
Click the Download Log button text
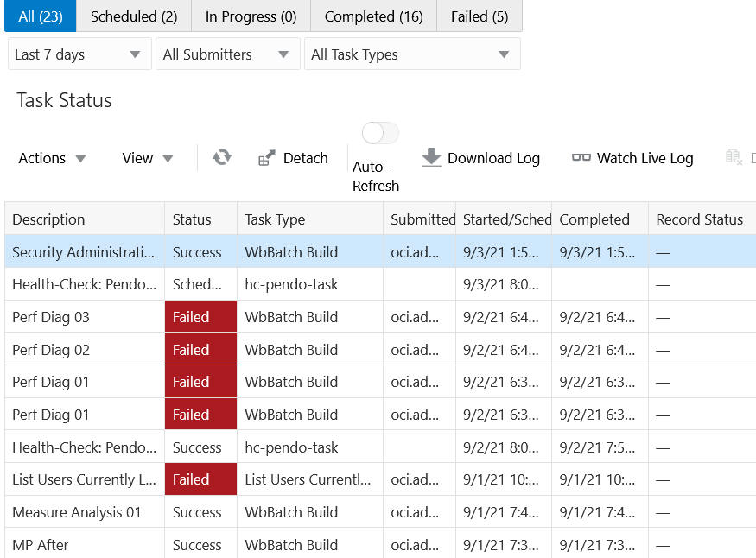click(x=493, y=158)
